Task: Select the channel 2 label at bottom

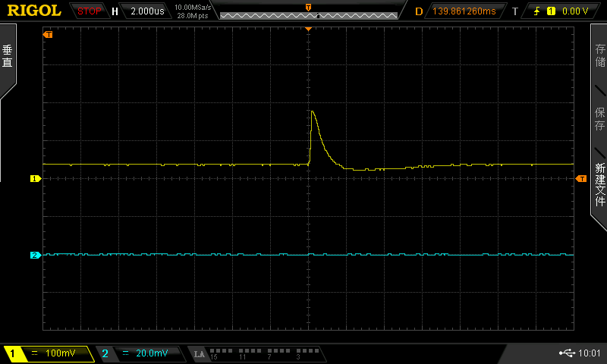Action: 105,353
